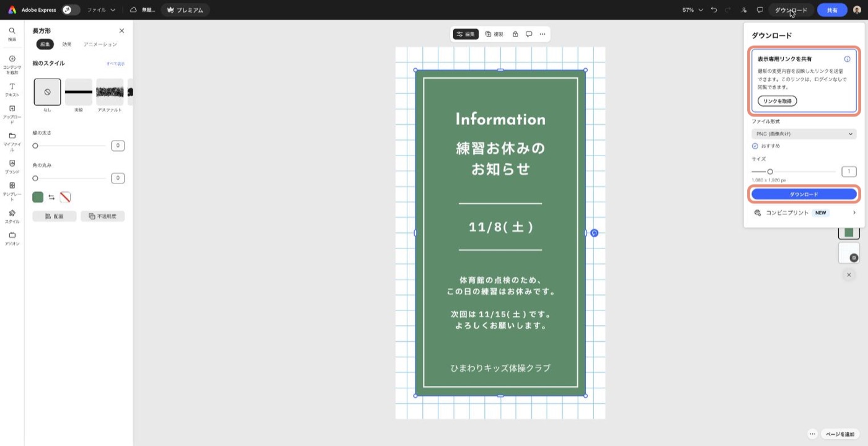Image resolution: width=868 pixels, height=446 pixels.
Task: Select the テキスト tool in sidebar
Action: (x=12, y=90)
